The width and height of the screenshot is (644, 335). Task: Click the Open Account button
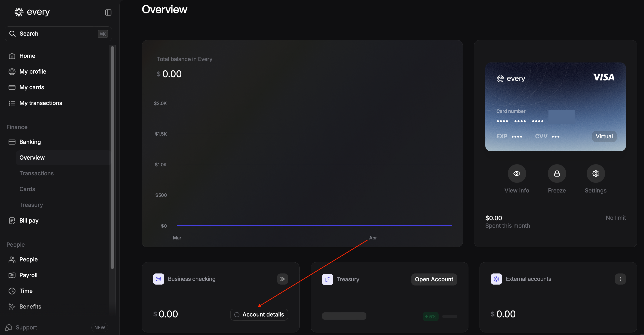[434, 279]
